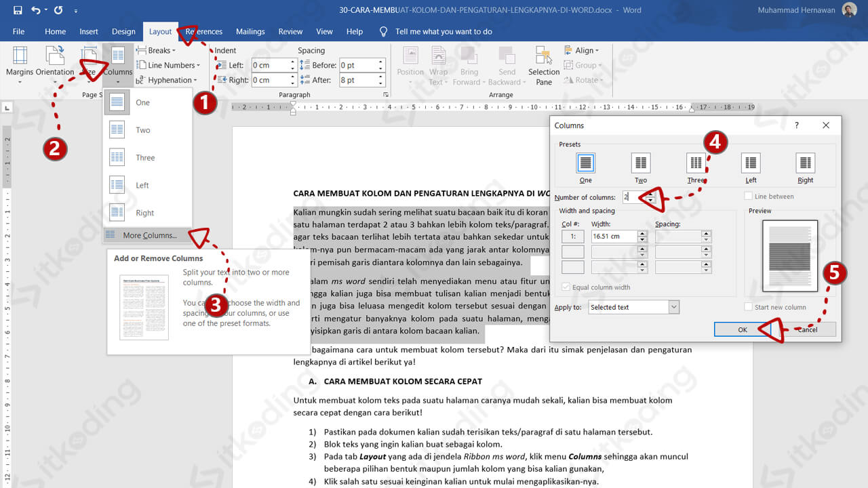
Task: Click Cancel in Columns dialog
Action: [807, 329]
